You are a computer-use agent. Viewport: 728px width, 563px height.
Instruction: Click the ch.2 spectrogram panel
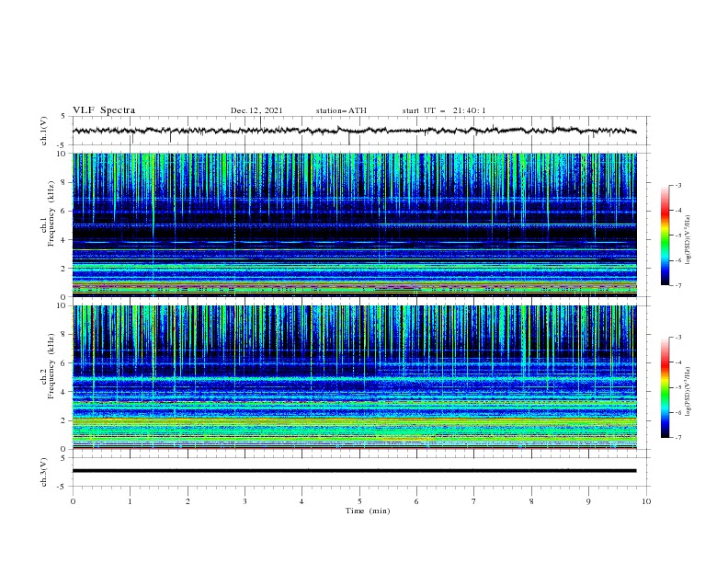(354, 377)
